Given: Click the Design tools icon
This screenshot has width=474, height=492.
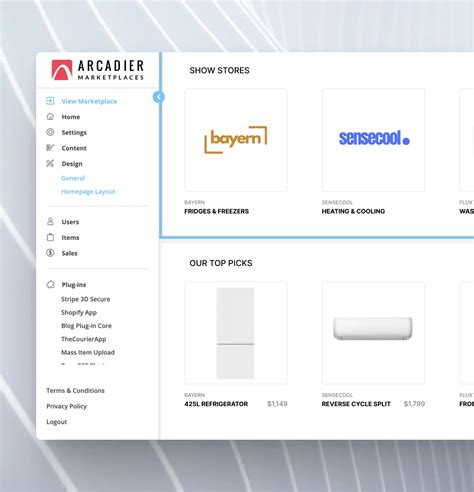Looking at the screenshot, I should 50,163.
